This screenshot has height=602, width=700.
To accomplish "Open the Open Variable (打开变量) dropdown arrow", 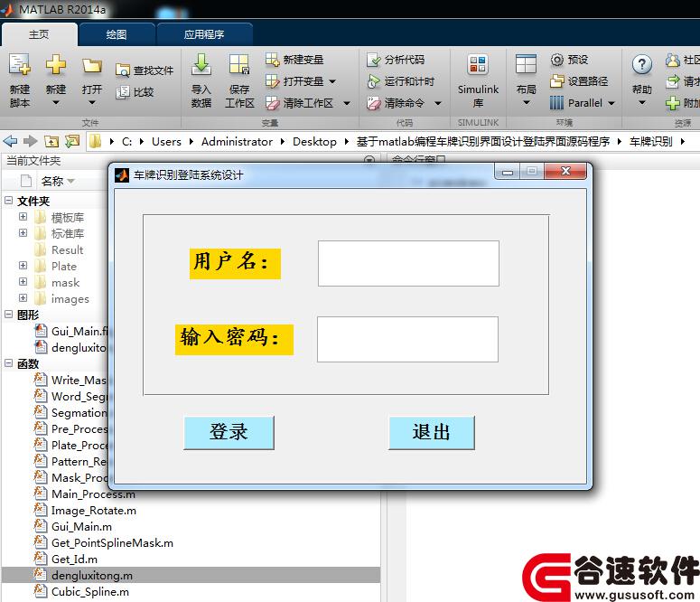I will click(332, 81).
